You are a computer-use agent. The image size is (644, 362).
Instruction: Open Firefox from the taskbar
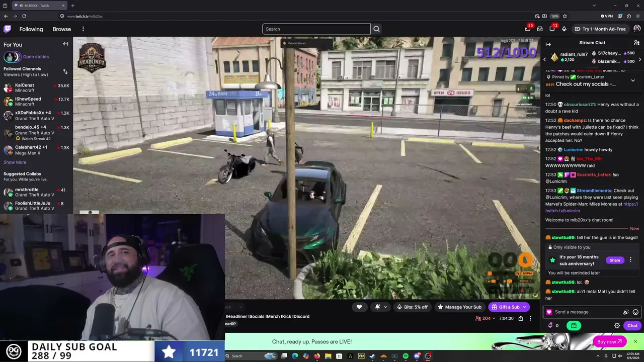(317, 356)
